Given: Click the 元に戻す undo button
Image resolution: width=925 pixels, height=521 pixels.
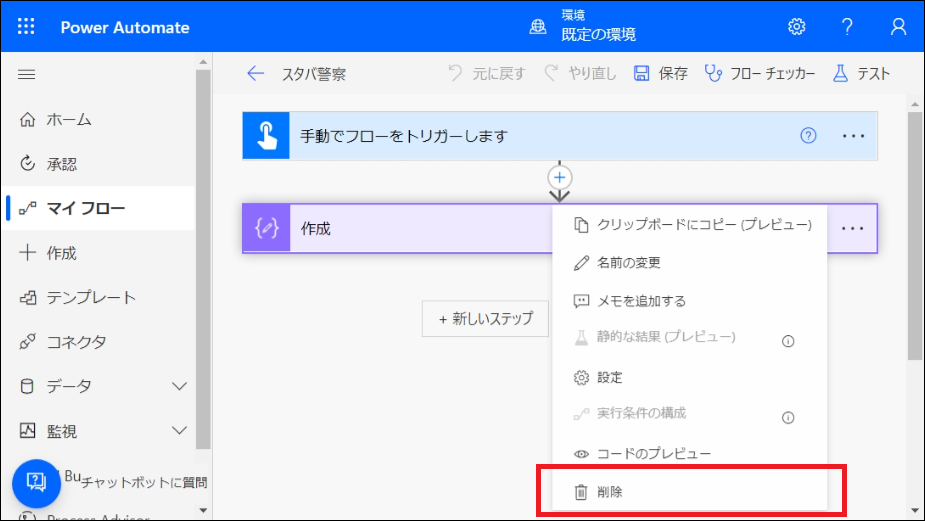Looking at the screenshot, I should pos(486,73).
